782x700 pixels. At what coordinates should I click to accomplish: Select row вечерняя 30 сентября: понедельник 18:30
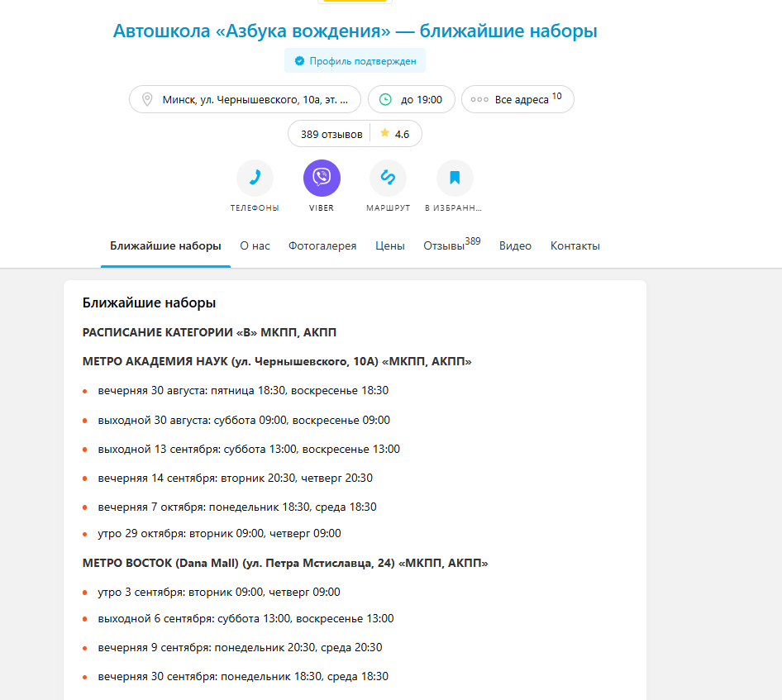click(243, 677)
